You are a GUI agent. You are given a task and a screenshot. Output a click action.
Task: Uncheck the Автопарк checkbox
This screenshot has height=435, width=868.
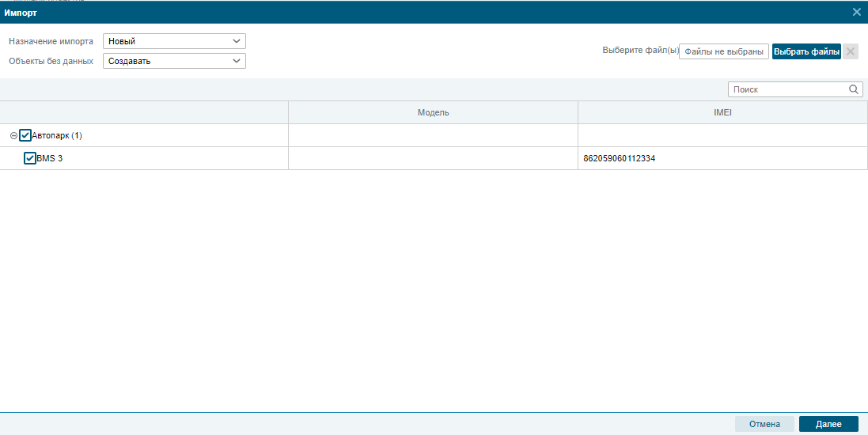[x=25, y=135]
